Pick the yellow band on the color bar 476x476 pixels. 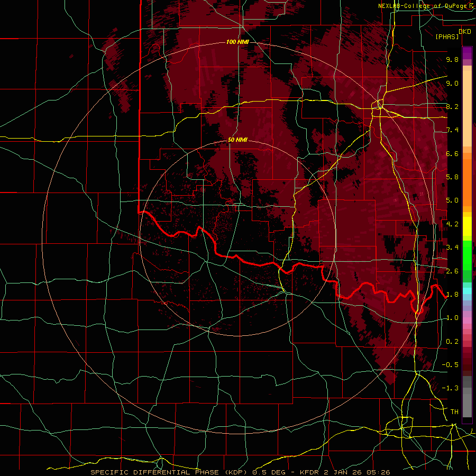467,226
